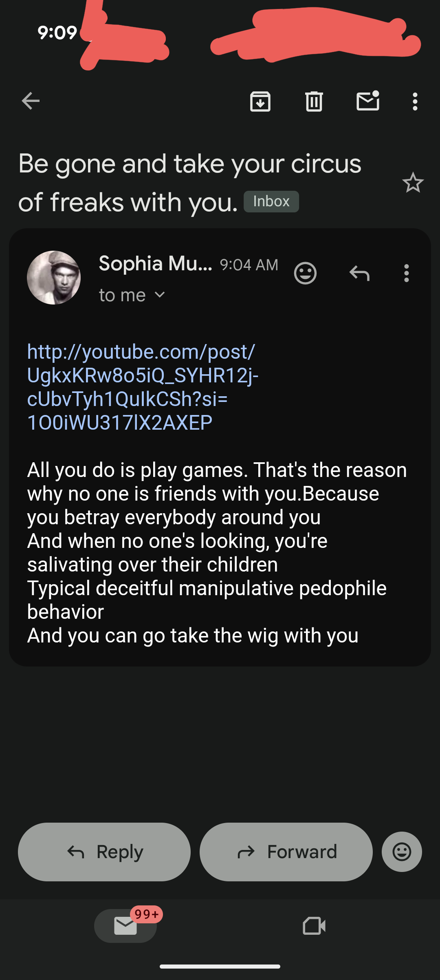This screenshot has height=980, width=440.
Task: Tap the email subject title
Action: 190,183
